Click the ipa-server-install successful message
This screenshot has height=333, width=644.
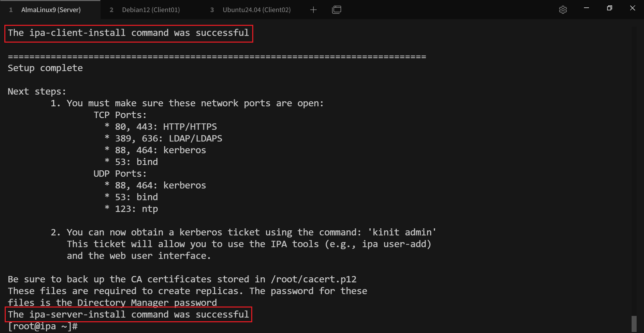pyautogui.click(x=128, y=315)
